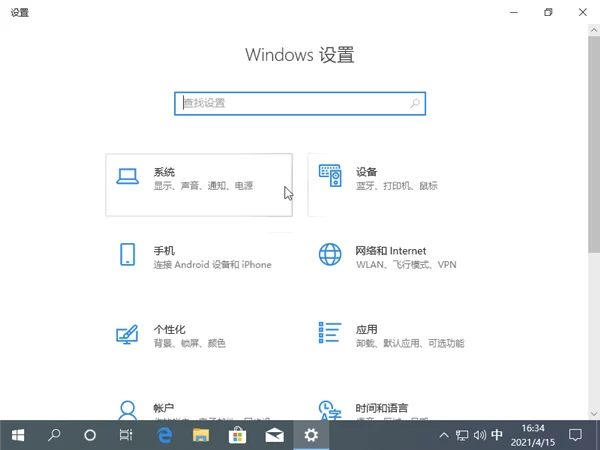Restore down the 设置 window
Image resolution: width=600 pixels, height=450 pixels.
click(x=548, y=12)
